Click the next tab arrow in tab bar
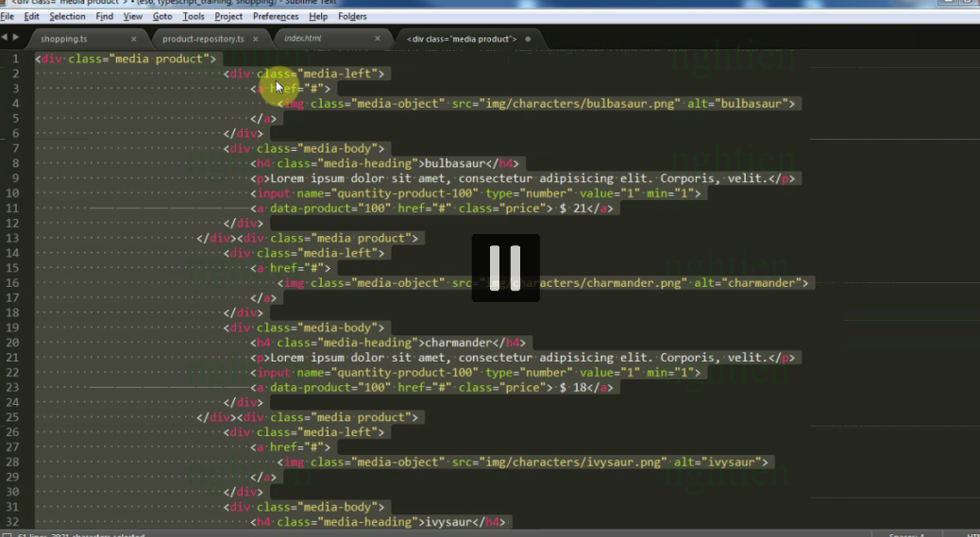The image size is (980, 537). [16, 38]
